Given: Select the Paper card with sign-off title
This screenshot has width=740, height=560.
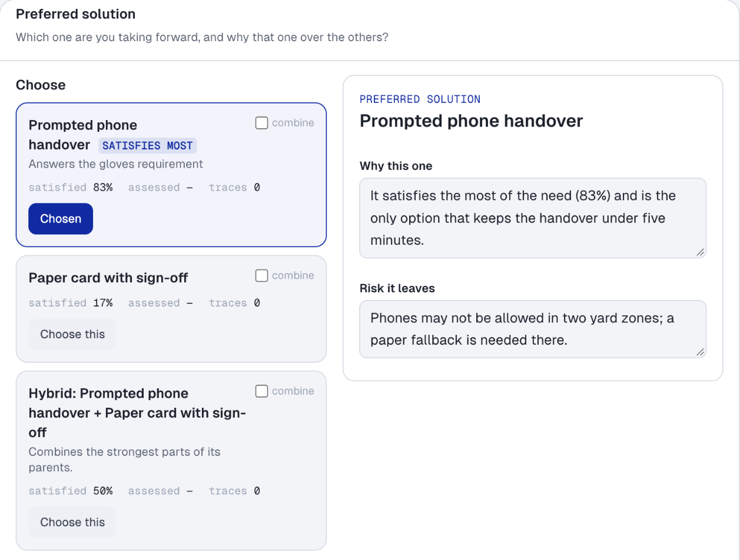Looking at the screenshot, I should 108,278.
